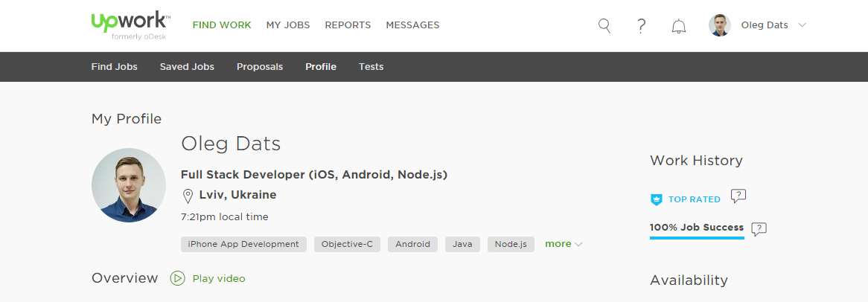
Task: Open help via question mark icon
Action: (641, 25)
